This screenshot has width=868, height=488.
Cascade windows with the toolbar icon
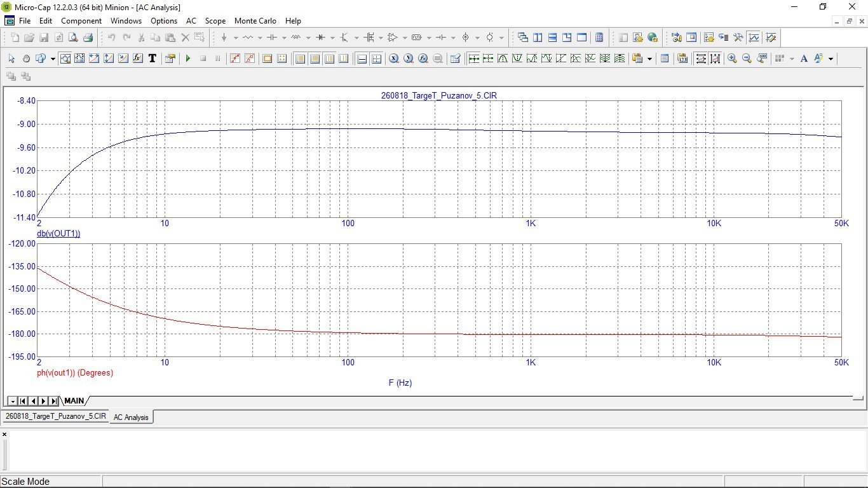[x=523, y=37]
